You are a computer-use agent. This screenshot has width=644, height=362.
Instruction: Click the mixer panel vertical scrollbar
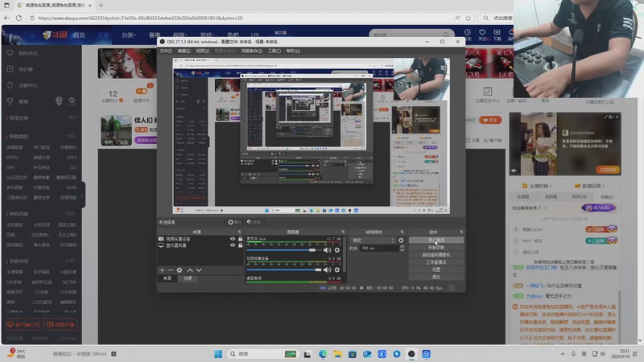click(345, 254)
